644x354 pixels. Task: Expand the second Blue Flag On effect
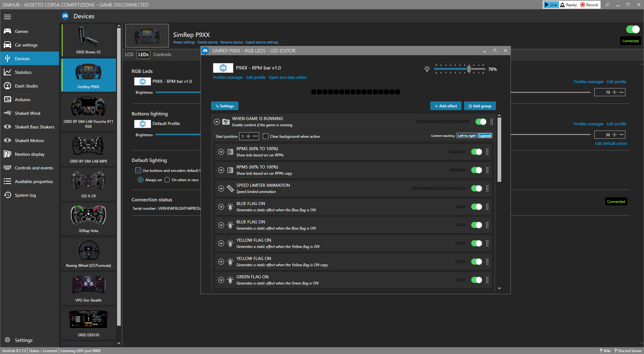[x=221, y=225]
